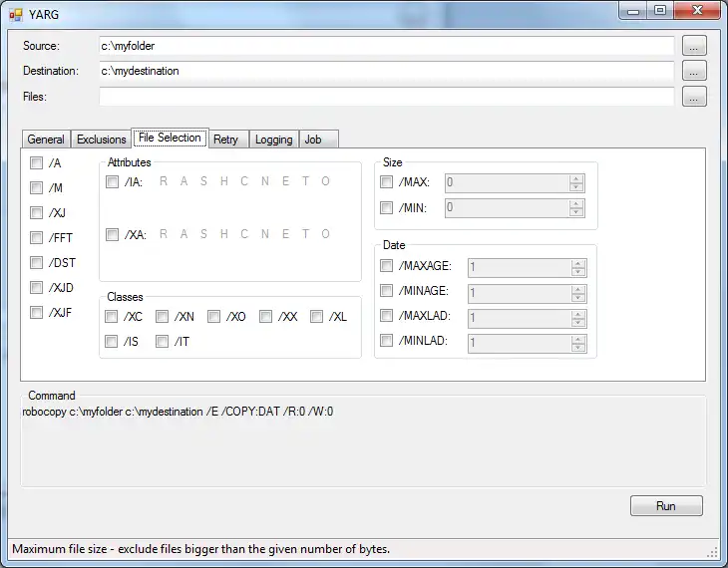Check the /XX class option
Image resolution: width=728 pixels, height=568 pixels.
[x=265, y=317]
